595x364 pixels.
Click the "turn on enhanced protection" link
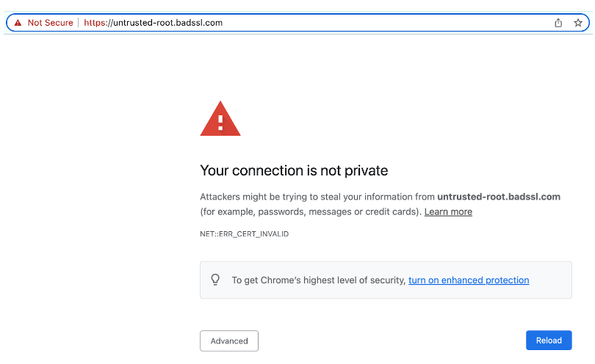click(x=469, y=280)
